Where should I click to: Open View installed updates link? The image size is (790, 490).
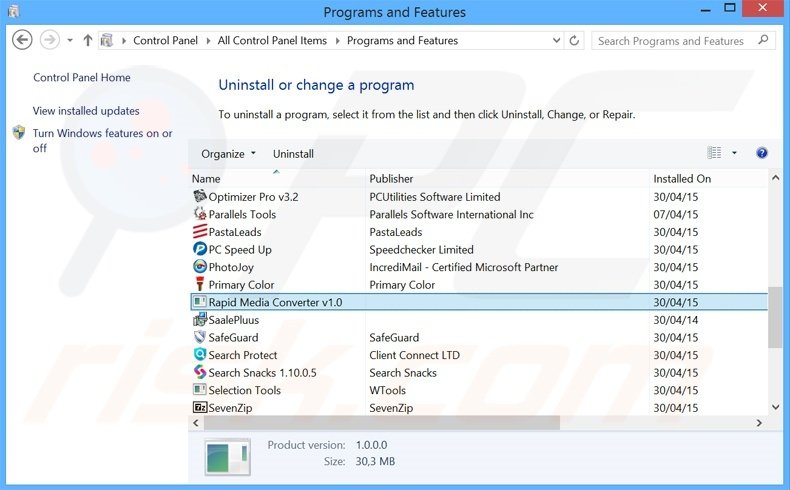86,111
